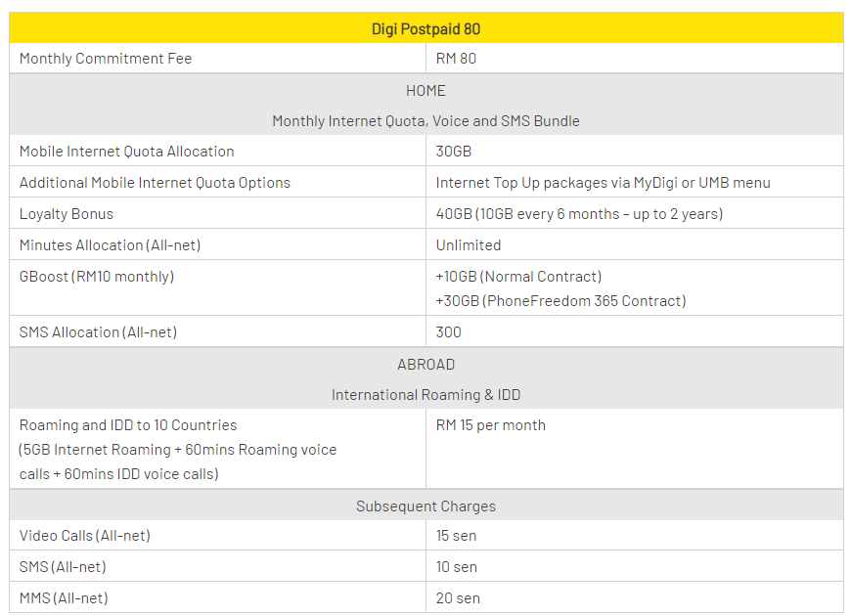Select the Minutes Allocation (All-net) label

[x=111, y=245]
